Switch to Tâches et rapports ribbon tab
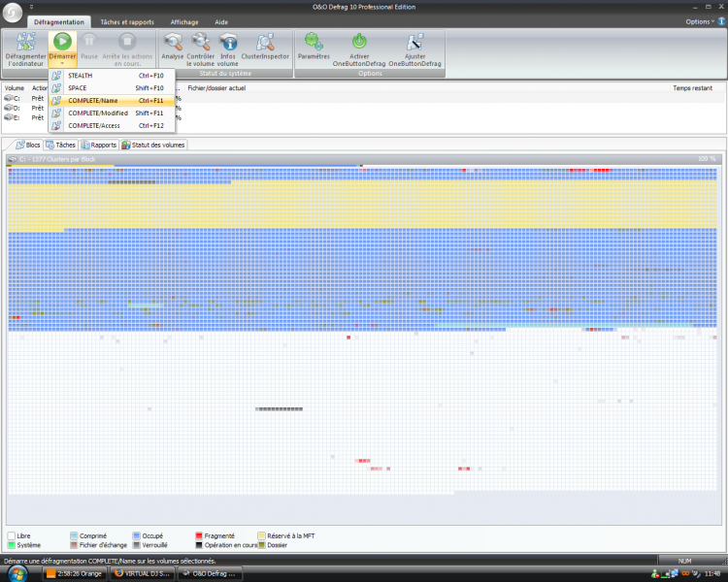 click(126, 21)
